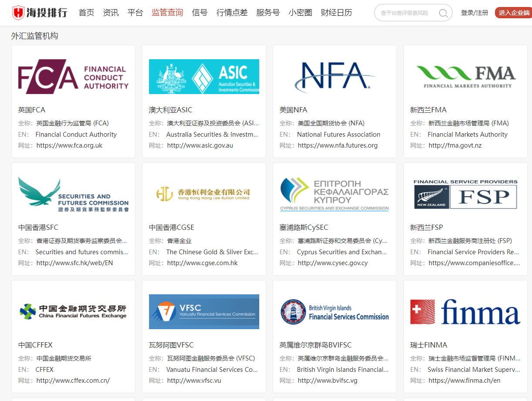Click the http://www.cgse.com.hk URL
Viewport: 532px width, 401px height.
point(203,263)
